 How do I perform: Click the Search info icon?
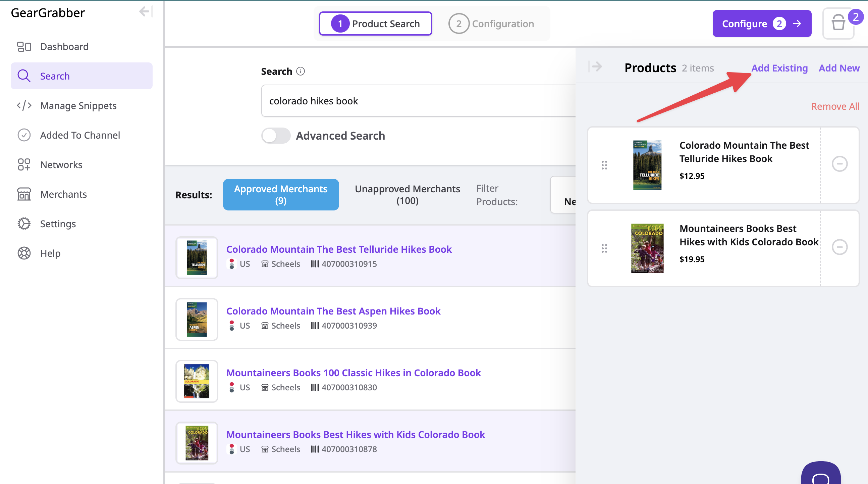[300, 71]
